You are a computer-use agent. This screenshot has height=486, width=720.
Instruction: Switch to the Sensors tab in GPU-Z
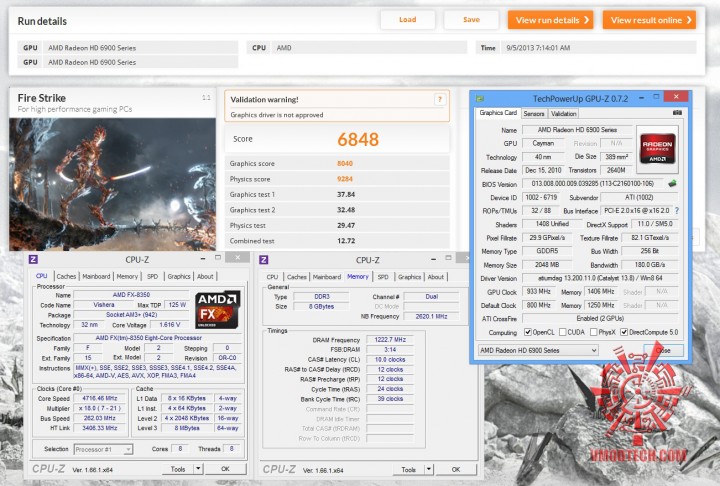(534, 113)
